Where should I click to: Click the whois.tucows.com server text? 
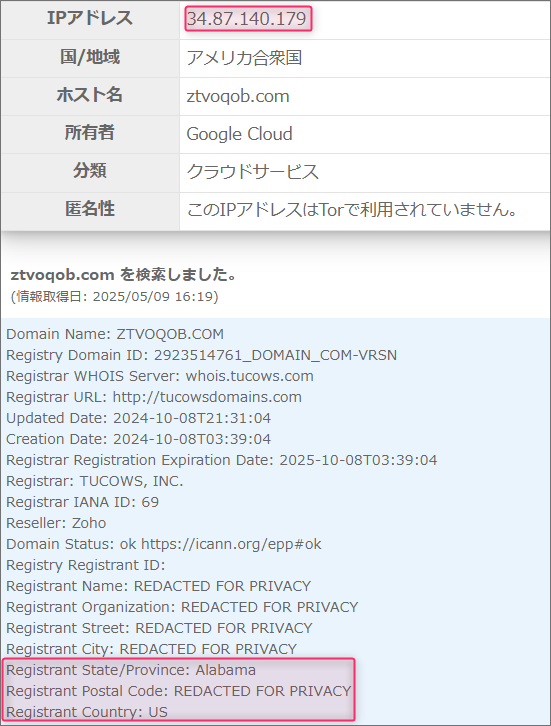tap(250, 376)
